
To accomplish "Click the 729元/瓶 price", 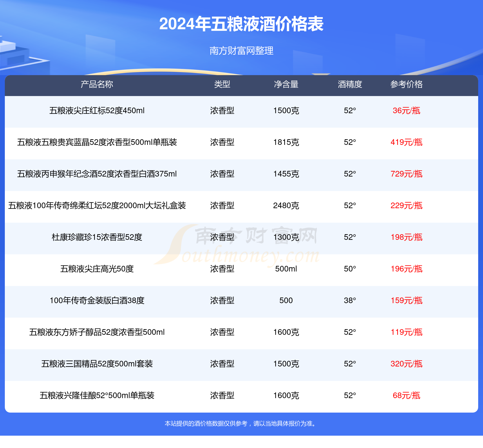I will tap(407, 174).
